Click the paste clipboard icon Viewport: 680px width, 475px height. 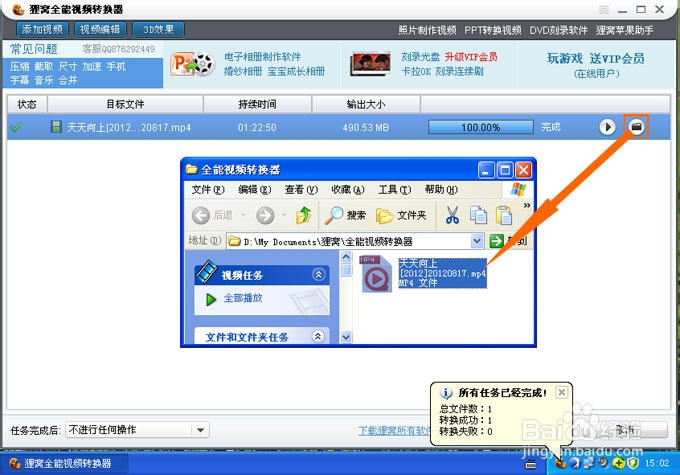click(x=504, y=215)
